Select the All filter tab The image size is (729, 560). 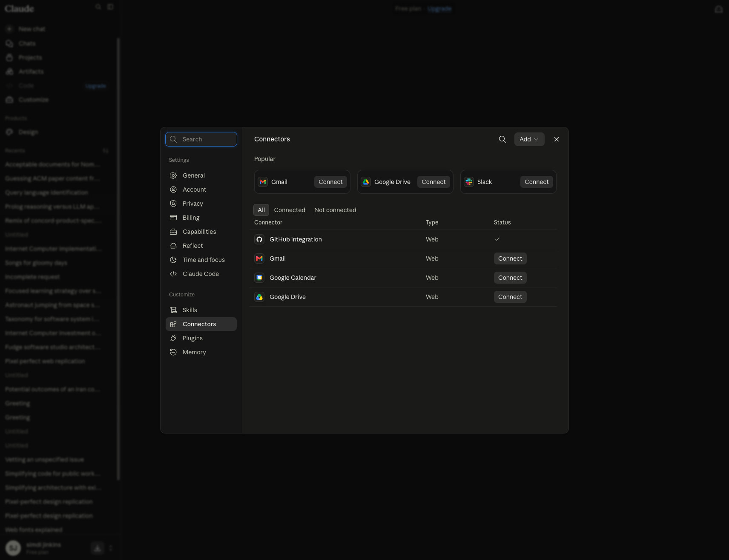point(261,210)
